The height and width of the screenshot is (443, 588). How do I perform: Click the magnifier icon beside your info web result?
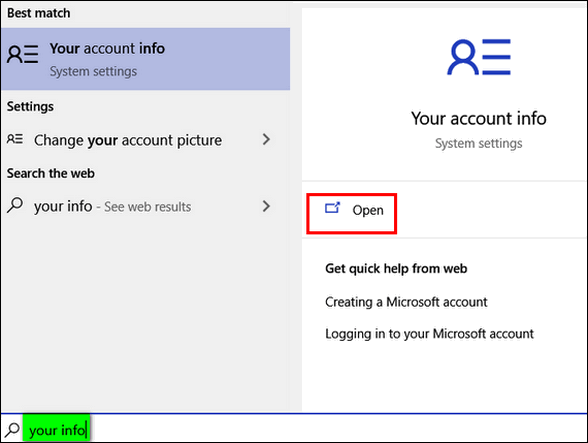[x=15, y=206]
